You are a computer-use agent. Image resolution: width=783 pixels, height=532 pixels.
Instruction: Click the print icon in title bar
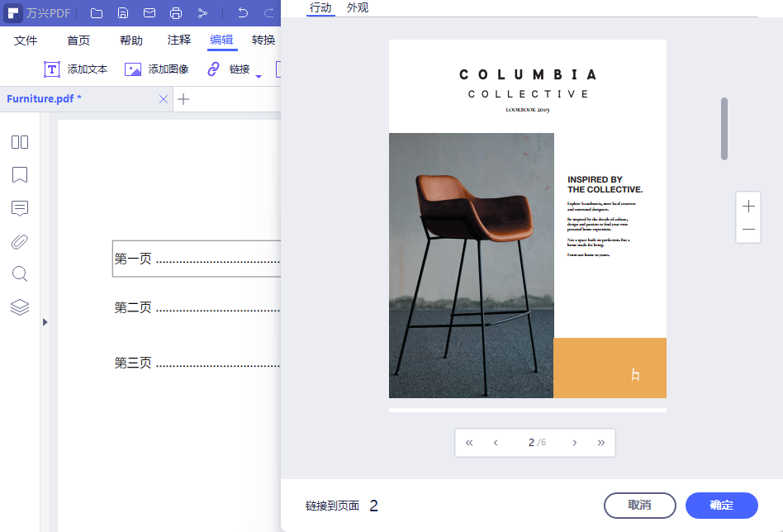(x=175, y=13)
